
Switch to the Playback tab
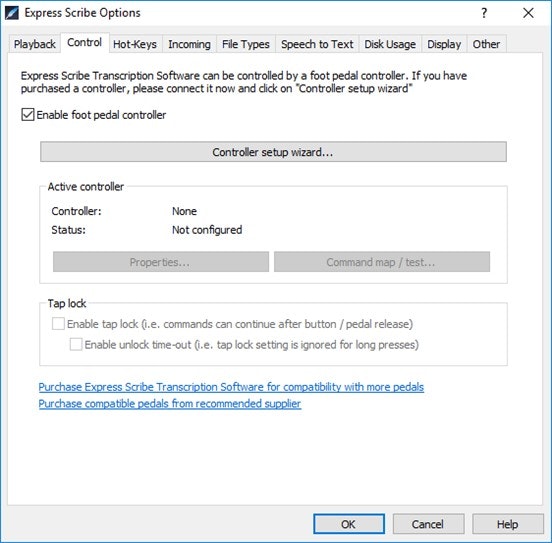click(34, 44)
